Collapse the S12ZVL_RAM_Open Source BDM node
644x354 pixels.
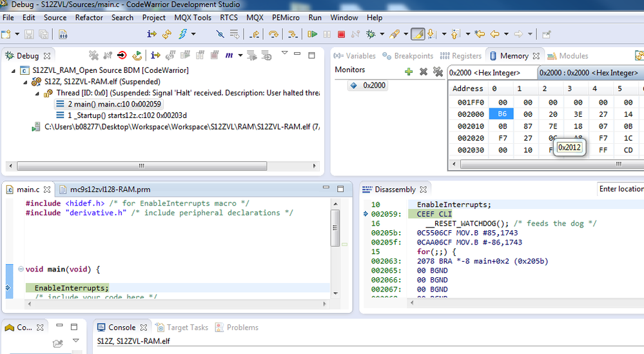[x=14, y=70]
